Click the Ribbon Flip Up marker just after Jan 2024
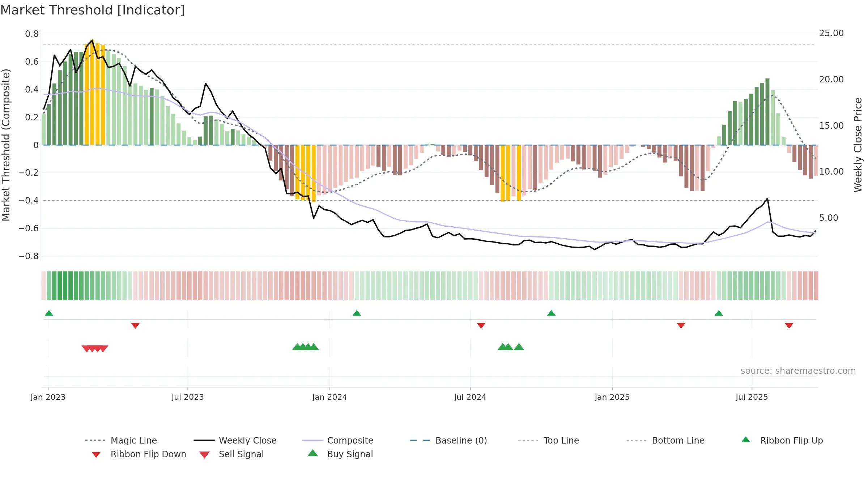868x488 pixels. point(357,313)
